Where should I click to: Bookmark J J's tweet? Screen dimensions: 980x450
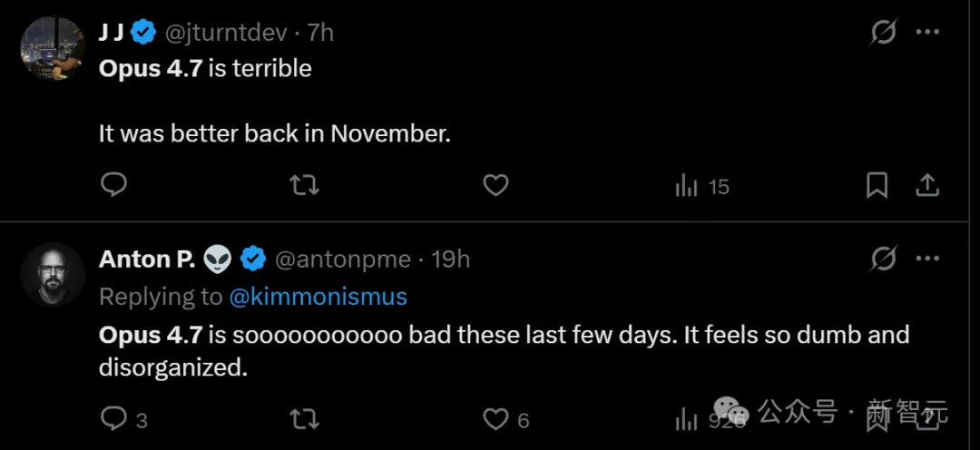[x=877, y=185]
